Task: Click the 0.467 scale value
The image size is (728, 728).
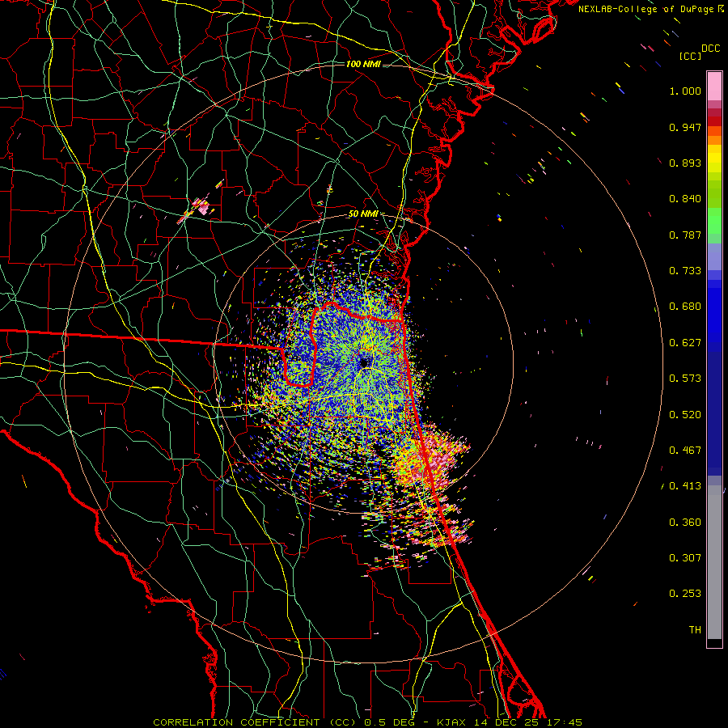Action: coord(685,451)
